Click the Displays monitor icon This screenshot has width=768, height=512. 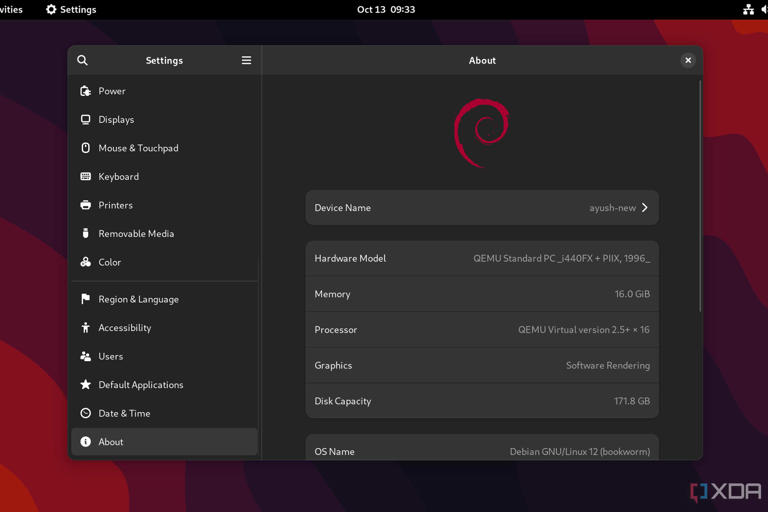[86, 120]
